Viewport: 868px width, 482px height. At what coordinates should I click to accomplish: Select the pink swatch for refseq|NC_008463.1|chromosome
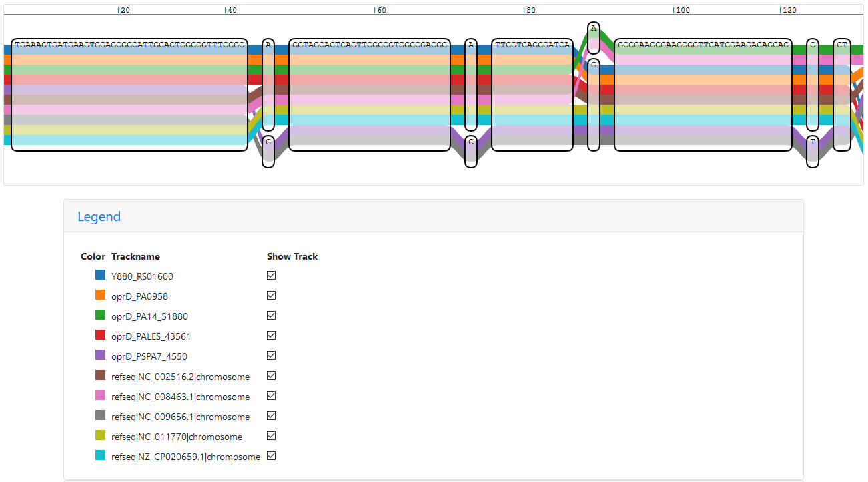point(101,395)
